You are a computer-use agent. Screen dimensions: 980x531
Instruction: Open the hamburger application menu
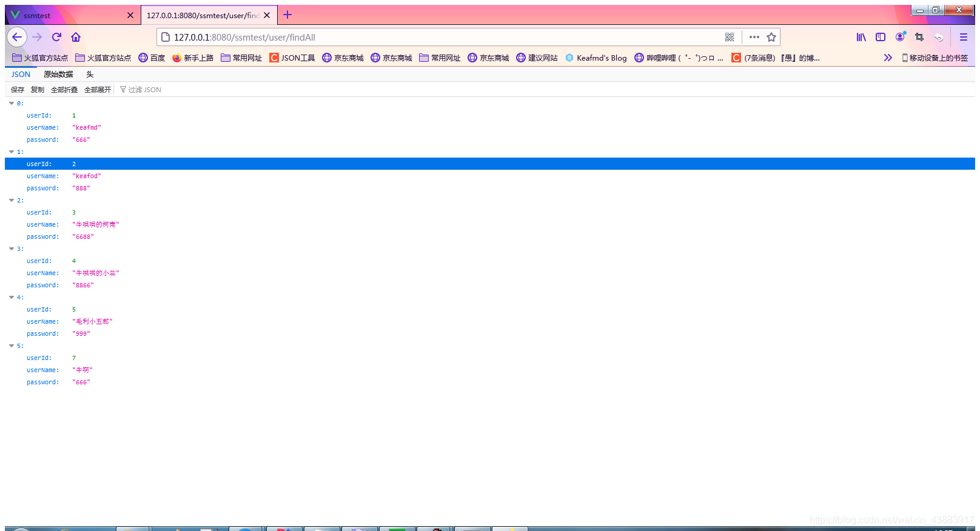click(964, 37)
